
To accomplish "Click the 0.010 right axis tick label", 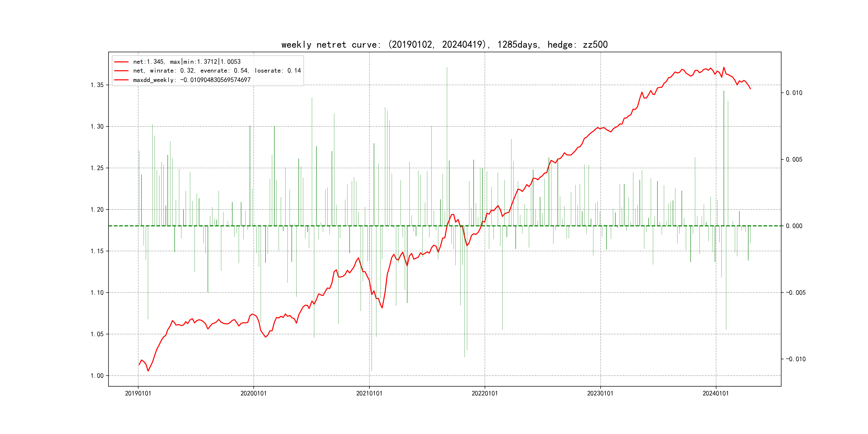I will (x=794, y=93).
